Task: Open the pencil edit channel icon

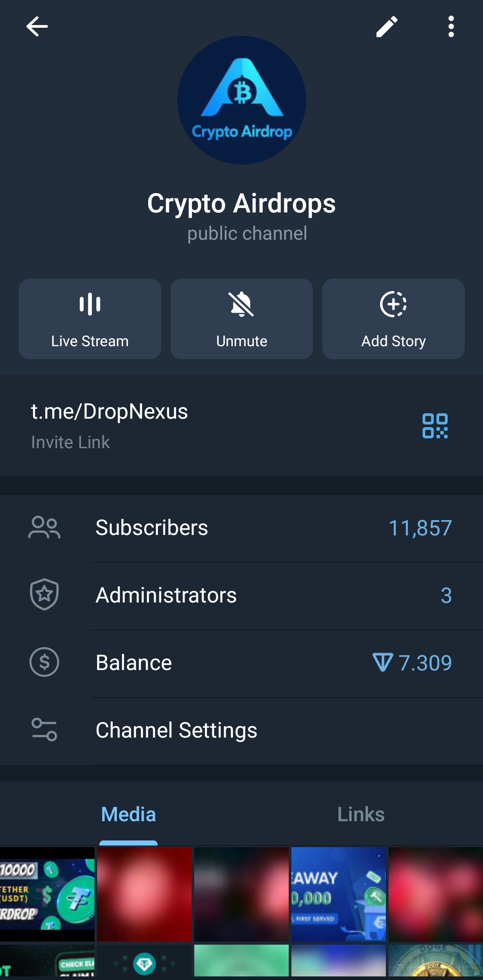Action: pyautogui.click(x=387, y=26)
